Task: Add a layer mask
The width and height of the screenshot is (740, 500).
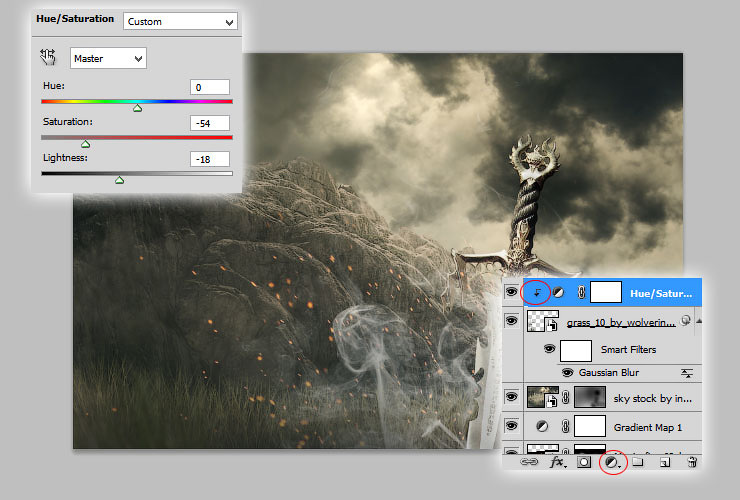Action: tap(584, 462)
